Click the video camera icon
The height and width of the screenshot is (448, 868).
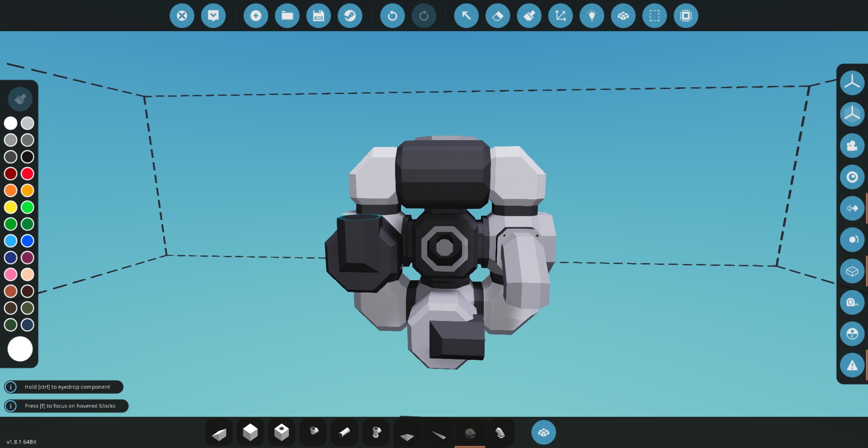point(852,146)
